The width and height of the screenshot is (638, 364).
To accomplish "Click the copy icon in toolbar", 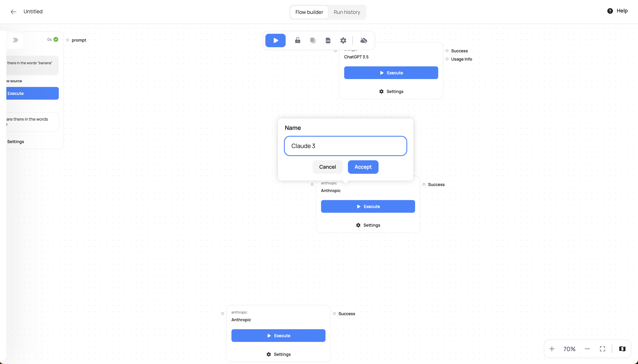I will click(x=313, y=40).
